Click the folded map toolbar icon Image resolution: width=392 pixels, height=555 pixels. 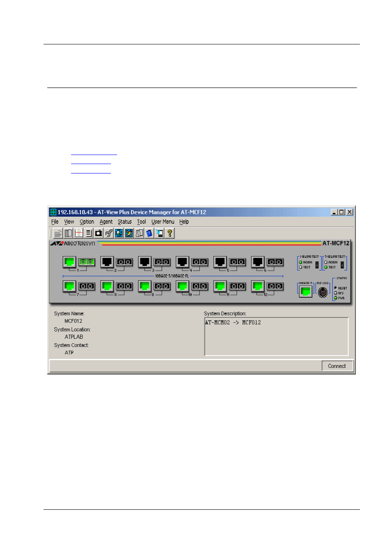pos(139,234)
